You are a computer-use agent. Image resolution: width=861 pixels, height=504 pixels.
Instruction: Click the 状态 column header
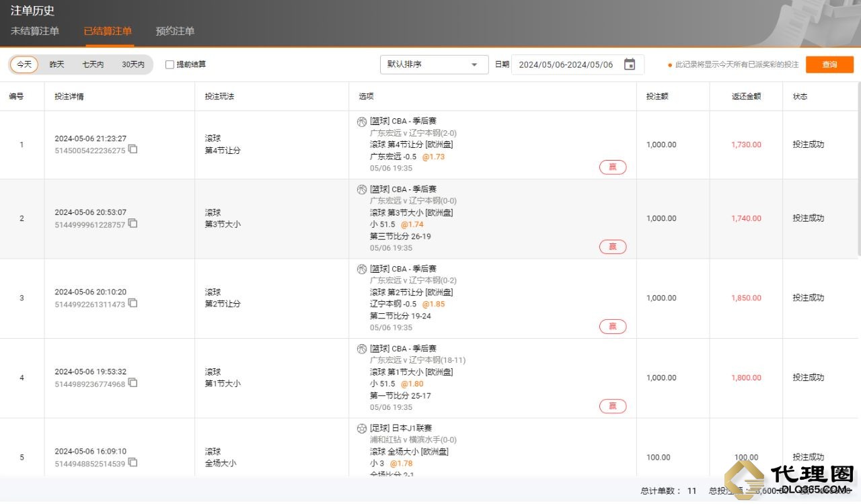click(800, 97)
